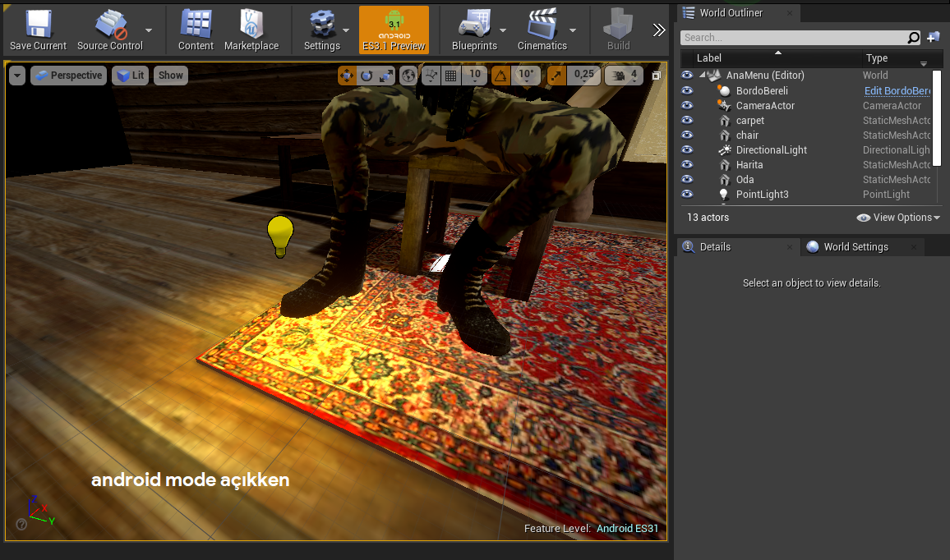This screenshot has width=950, height=560.
Task: Adjust the camera speed setting in viewport
Action: [624, 76]
